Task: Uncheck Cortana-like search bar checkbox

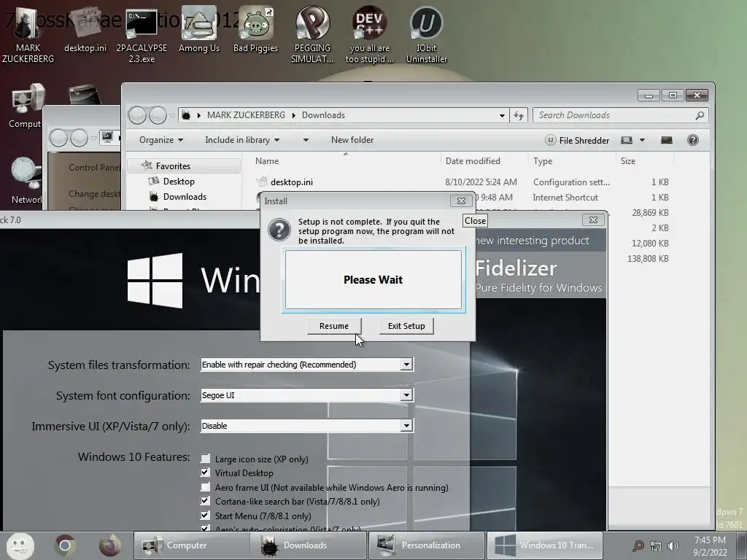Action: (205, 501)
